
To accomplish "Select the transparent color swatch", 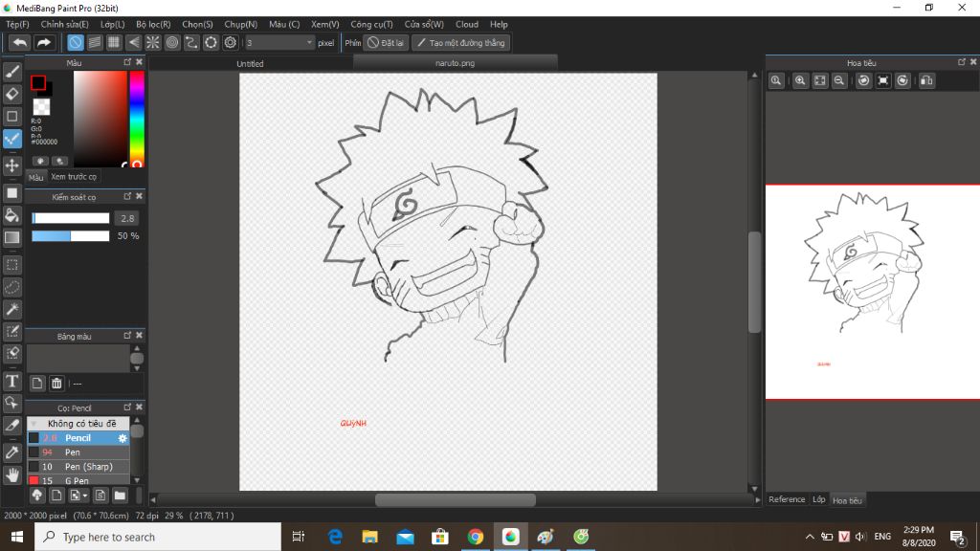I will coord(41,107).
